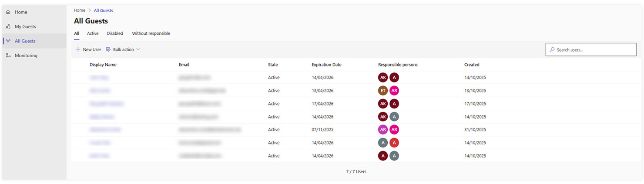Click the plus icon beside New User
The image size is (644, 184).
78,49
